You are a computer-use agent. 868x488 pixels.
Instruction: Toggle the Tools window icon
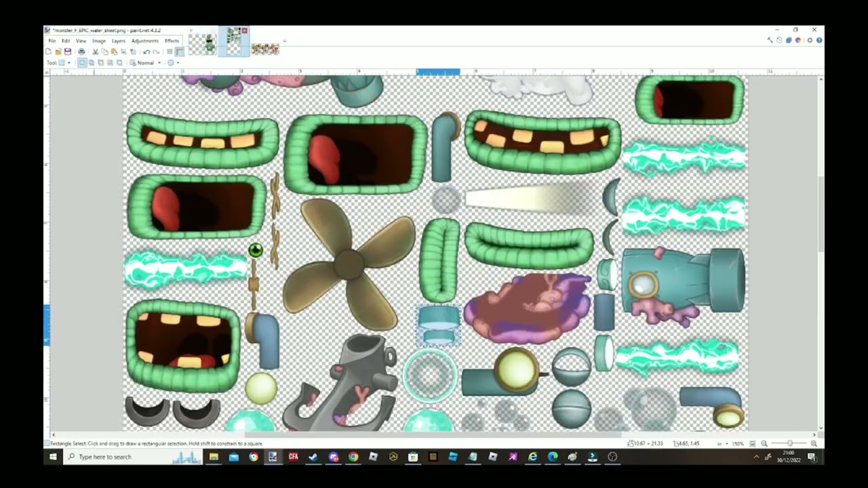click(x=770, y=40)
